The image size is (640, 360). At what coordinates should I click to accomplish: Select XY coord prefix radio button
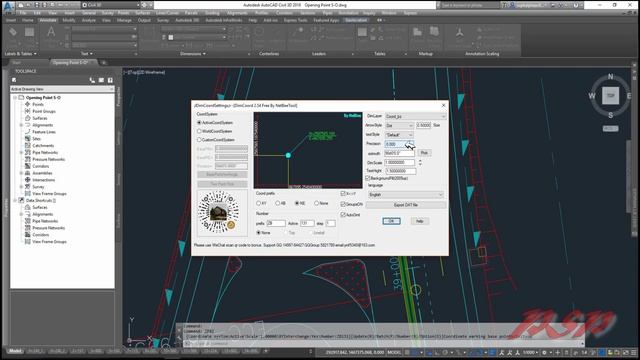coord(258,203)
